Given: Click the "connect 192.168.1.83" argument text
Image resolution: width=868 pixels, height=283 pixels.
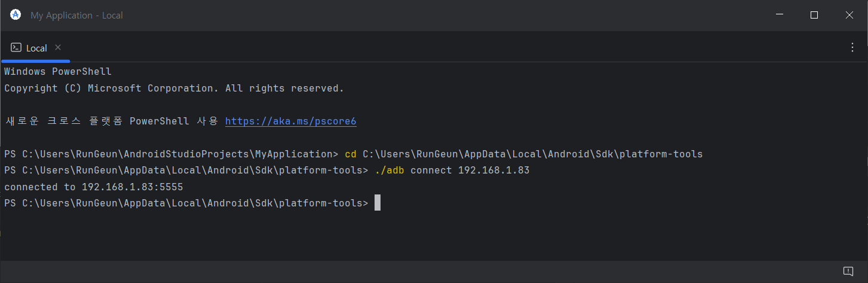Looking at the screenshot, I should 470,171.
